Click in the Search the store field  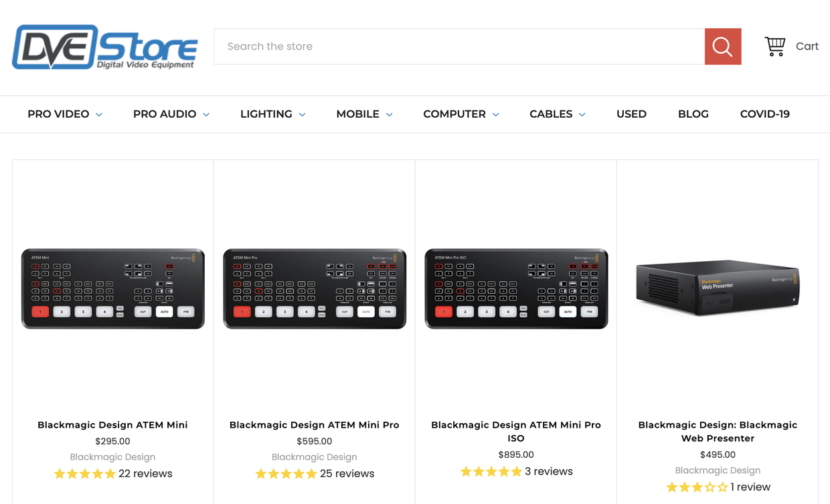point(459,47)
